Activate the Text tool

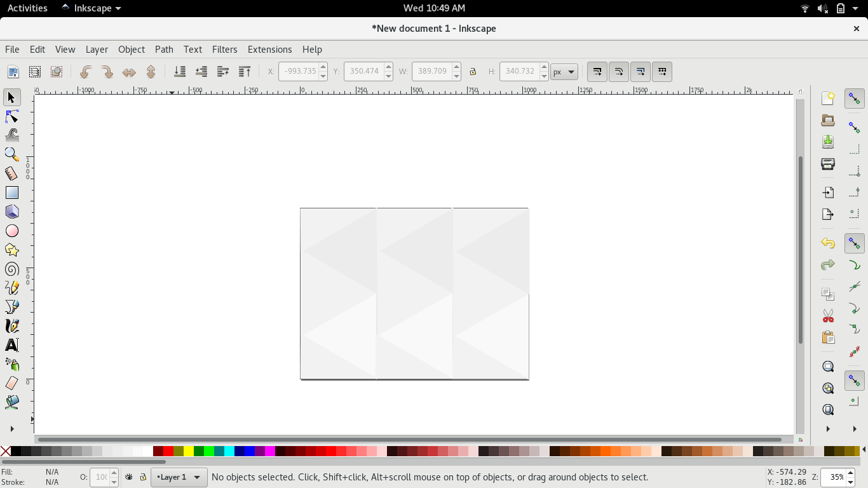pyautogui.click(x=11, y=345)
